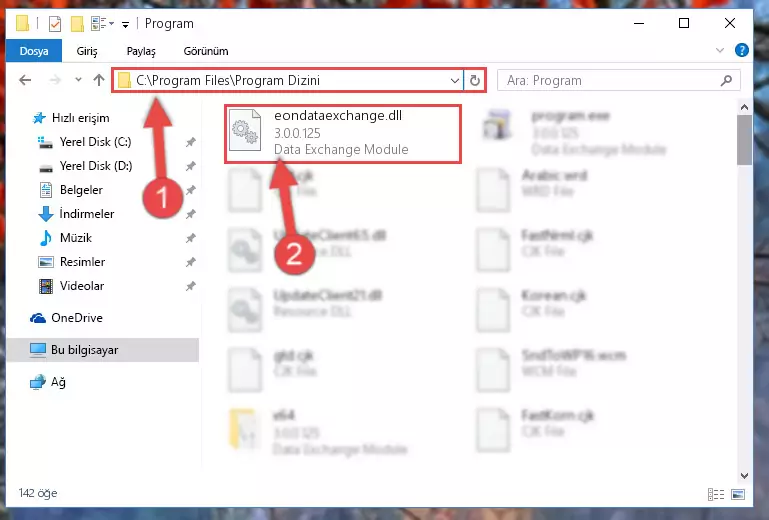Open the Help question mark icon
Viewport: 769px width, 520px height.
coord(742,50)
